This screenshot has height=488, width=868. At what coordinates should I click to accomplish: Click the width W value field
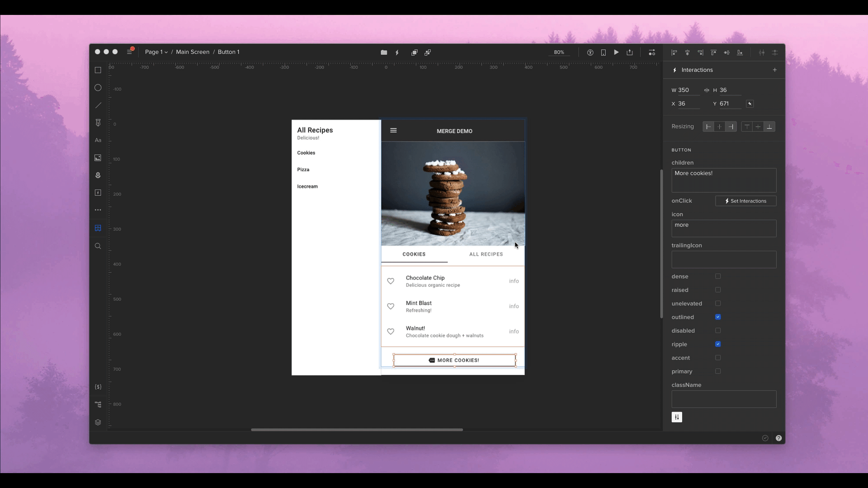689,90
